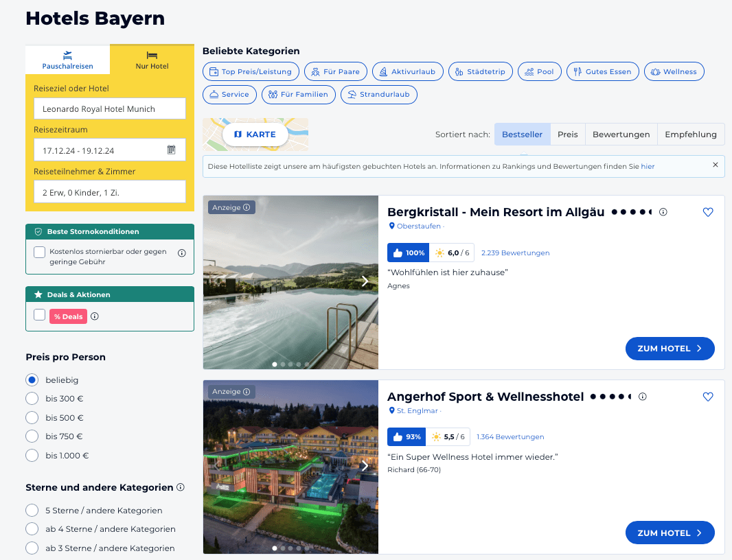Select ab 4 Sterne / andere Kategorien
This screenshot has width=732, height=560.
pos(32,529)
